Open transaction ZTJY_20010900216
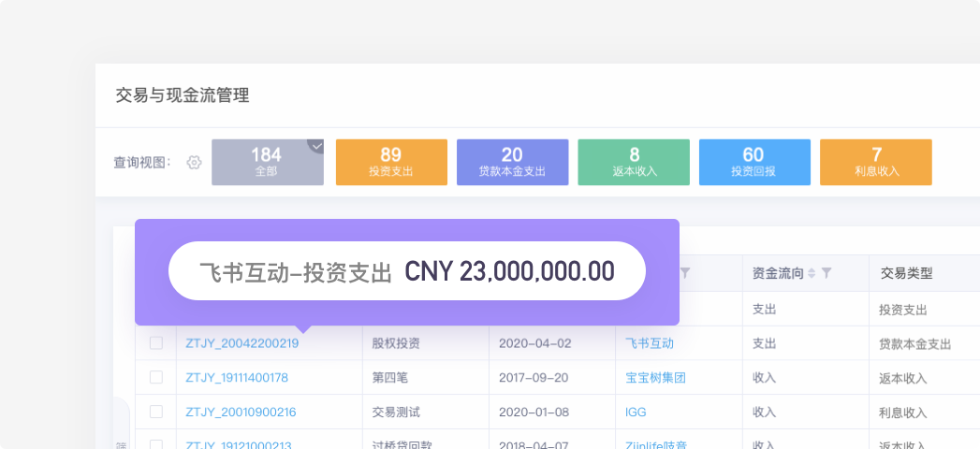This screenshot has height=449, width=980. (x=241, y=413)
